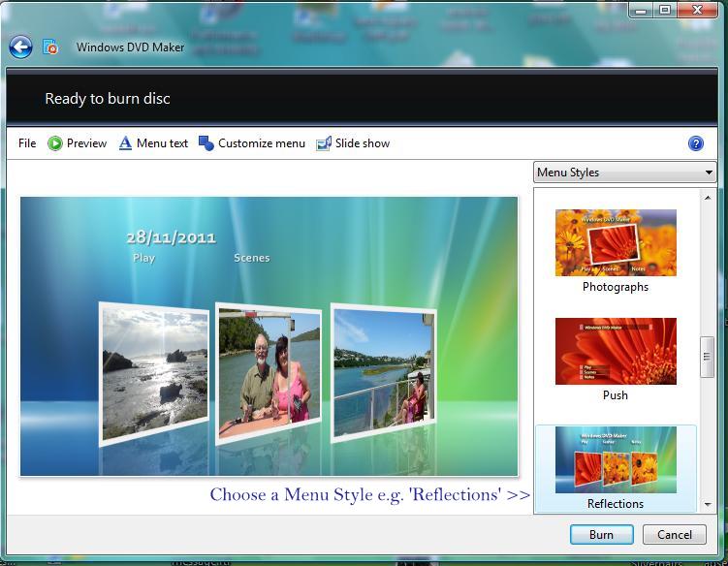This screenshot has width=728, height=566.
Task: Close the Windows DVD Maker window
Action: 697,10
